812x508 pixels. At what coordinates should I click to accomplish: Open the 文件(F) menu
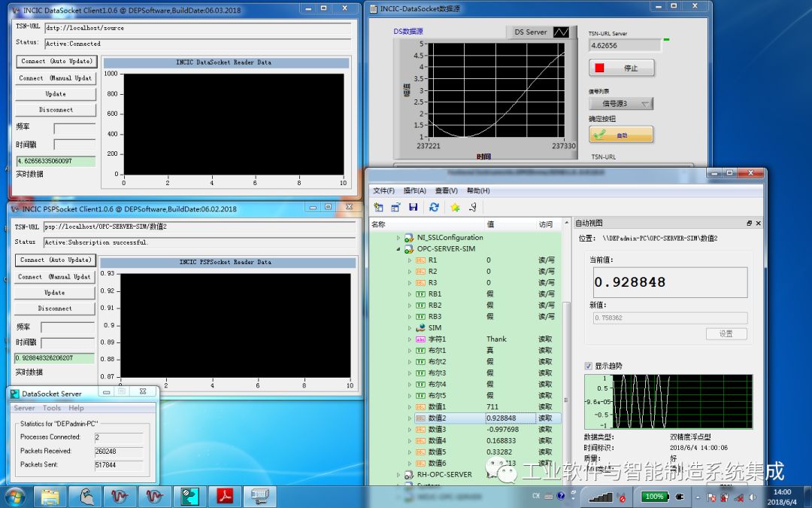tap(383, 190)
